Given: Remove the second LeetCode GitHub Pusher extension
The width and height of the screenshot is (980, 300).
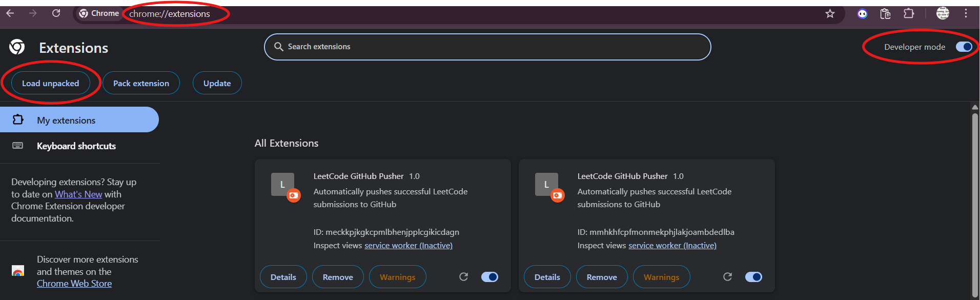Looking at the screenshot, I should pos(602,277).
